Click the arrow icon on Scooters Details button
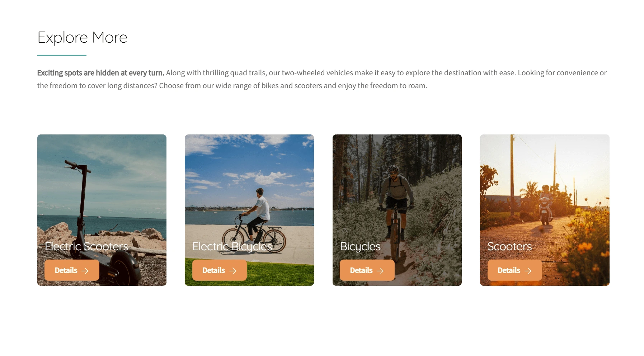 pyautogui.click(x=528, y=271)
